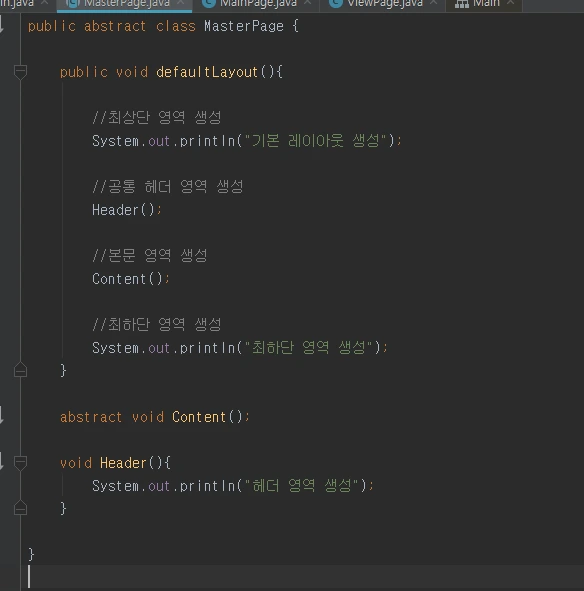The width and height of the screenshot is (584, 591).
Task: Click fold end marker of Header method
Action: 20,508
